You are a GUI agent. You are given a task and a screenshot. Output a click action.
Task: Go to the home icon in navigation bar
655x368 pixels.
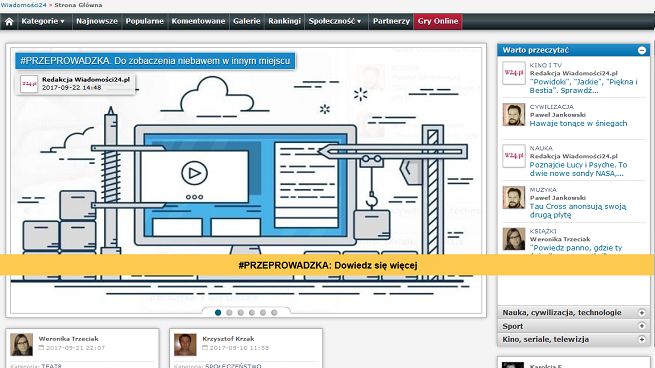pos(9,21)
